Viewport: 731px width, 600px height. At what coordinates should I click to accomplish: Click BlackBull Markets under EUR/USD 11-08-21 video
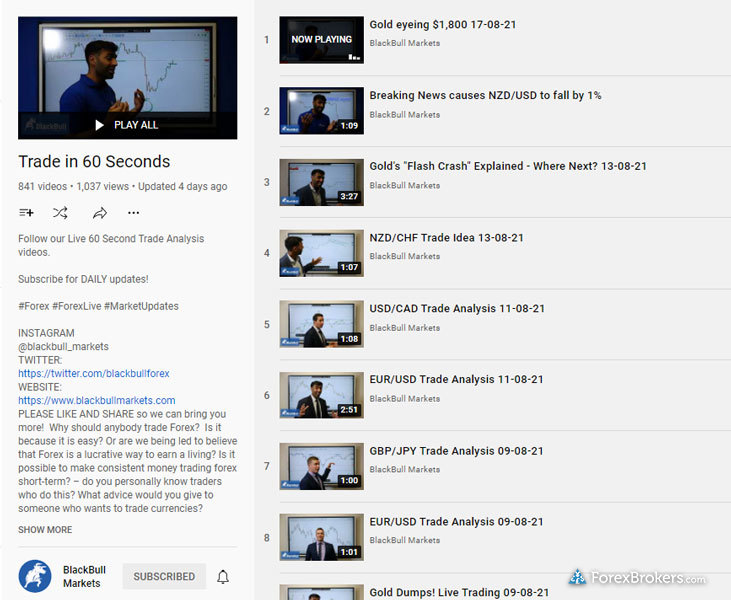click(x=405, y=399)
